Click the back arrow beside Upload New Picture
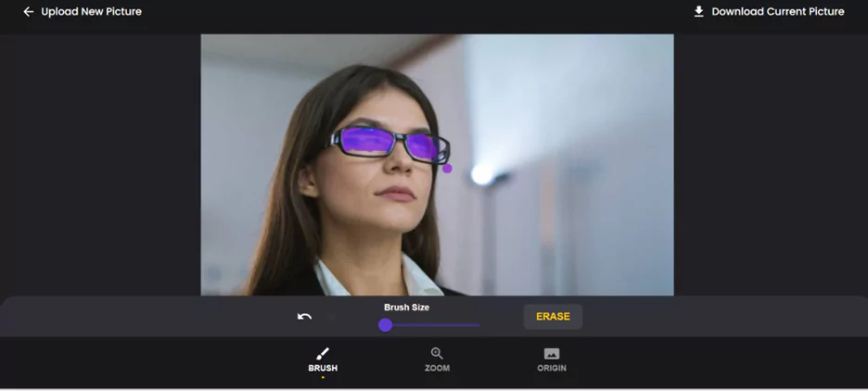The height and width of the screenshot is (391, 868). 28,12
